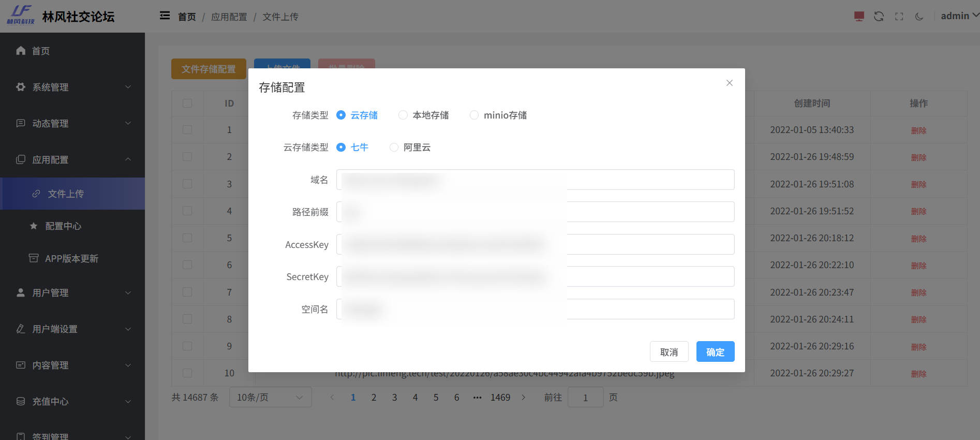Click the pagination ellipsis more-pages icon
This screenshot has height=440, width=980.
click(x=477, y=397)
